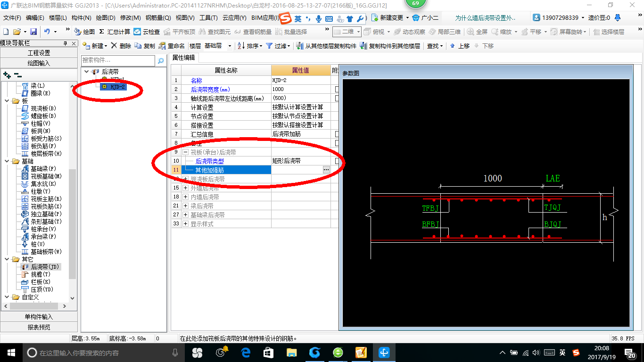Open File Explorer from the Windows taskbar

tap(291, 353)
